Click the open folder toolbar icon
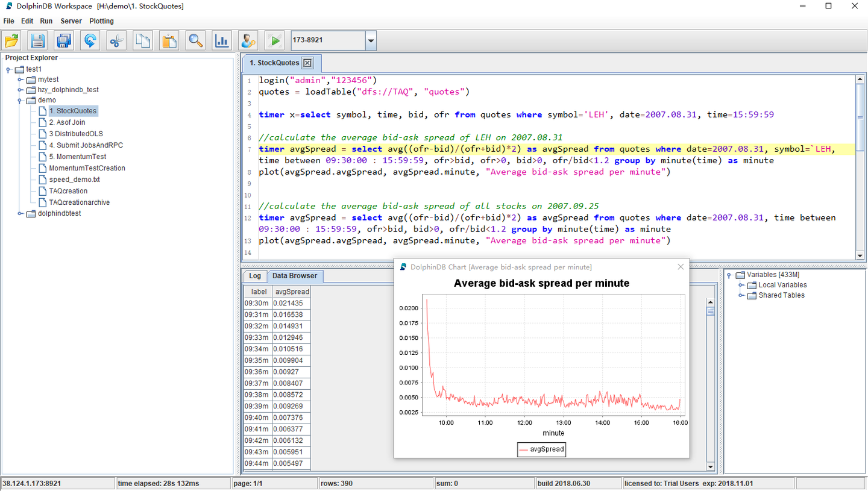The image size is (868, 491). [x=12, y=41]
